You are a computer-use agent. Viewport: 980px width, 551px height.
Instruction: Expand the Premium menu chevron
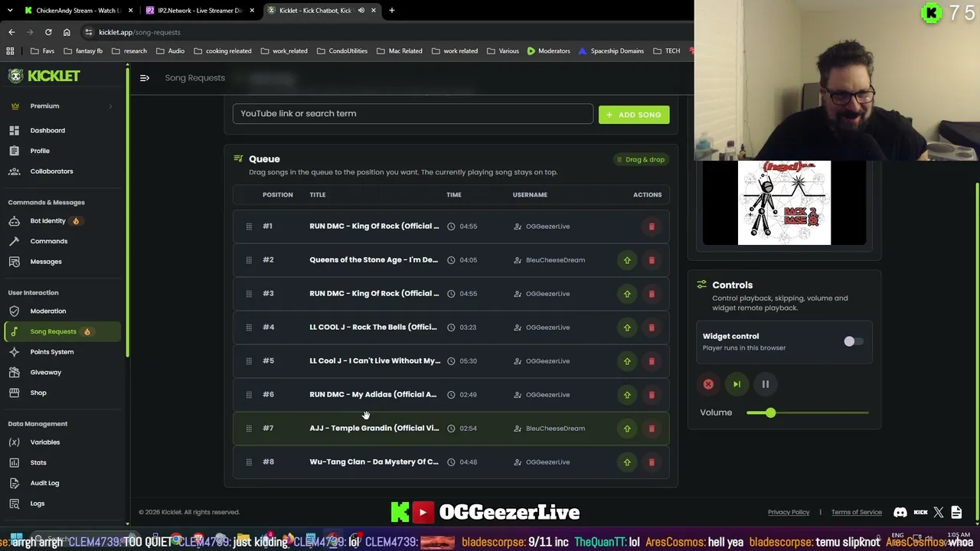point(110,106)
